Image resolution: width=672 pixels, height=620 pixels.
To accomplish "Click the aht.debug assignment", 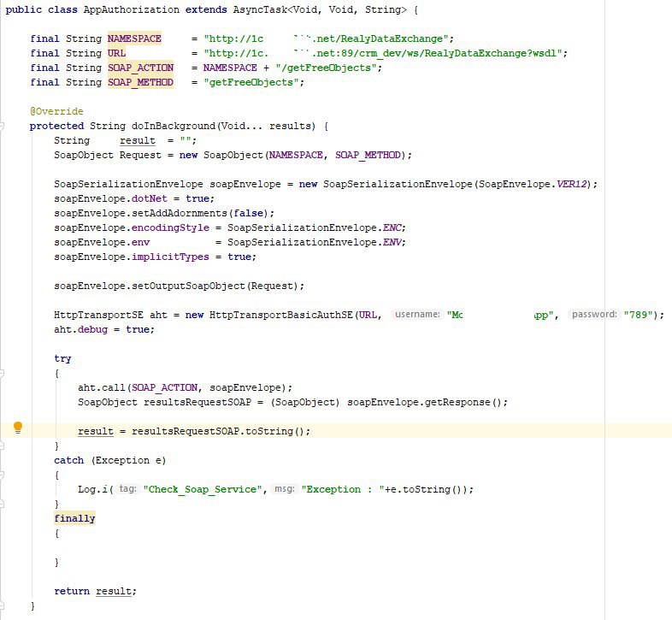I will tap(104, 330).
